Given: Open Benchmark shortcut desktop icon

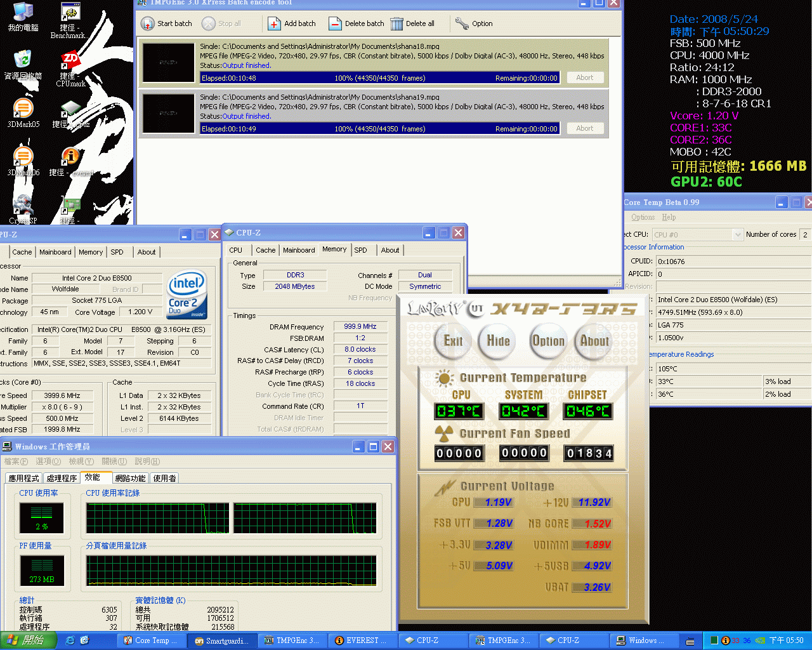Looking at the screenshot, I should point(70,20).
